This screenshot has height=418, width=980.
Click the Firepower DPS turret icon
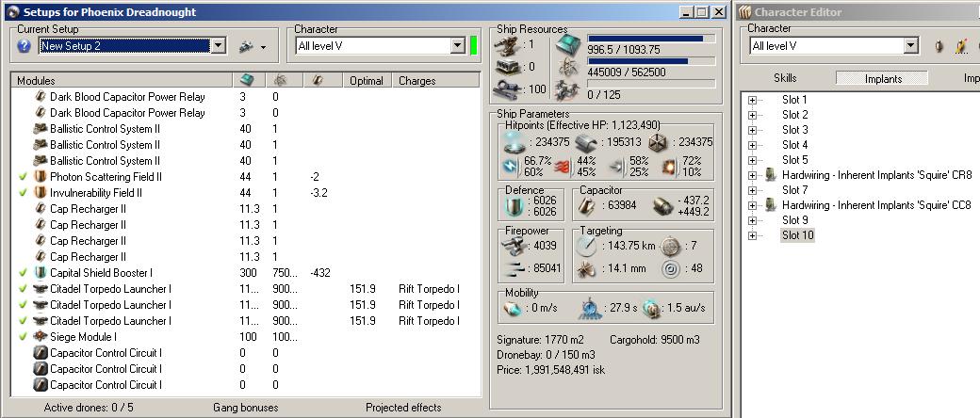tap(514, 246)
